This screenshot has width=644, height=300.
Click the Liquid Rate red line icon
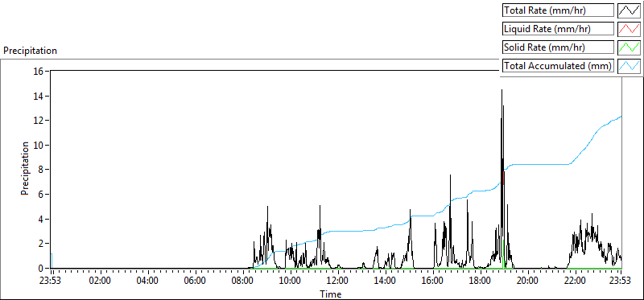point(629,29)
